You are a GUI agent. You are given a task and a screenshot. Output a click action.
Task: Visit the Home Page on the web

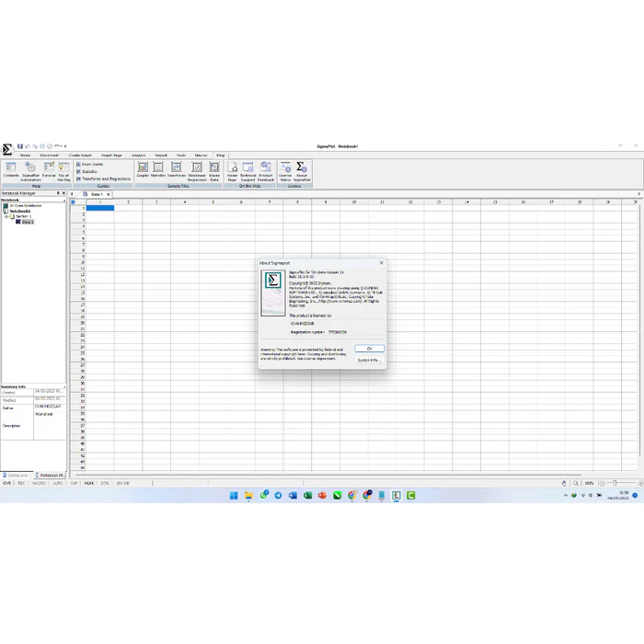(x=233, y=171)
